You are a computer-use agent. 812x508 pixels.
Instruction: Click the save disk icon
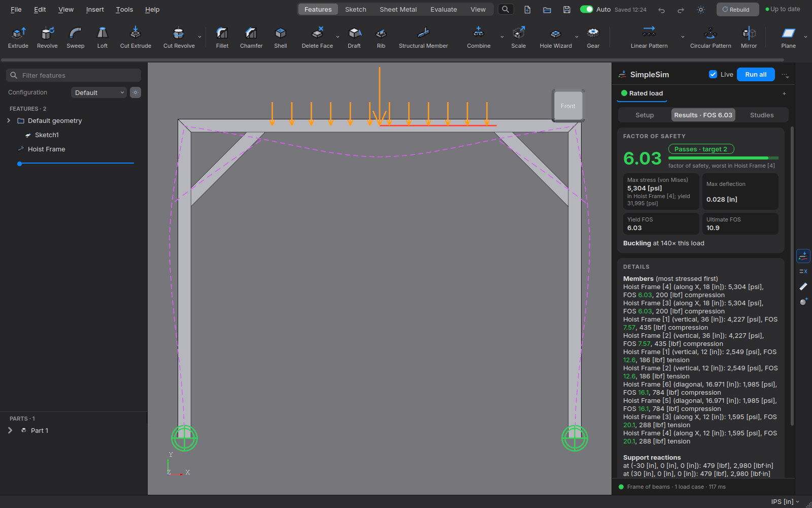click(x=567, y=10)
